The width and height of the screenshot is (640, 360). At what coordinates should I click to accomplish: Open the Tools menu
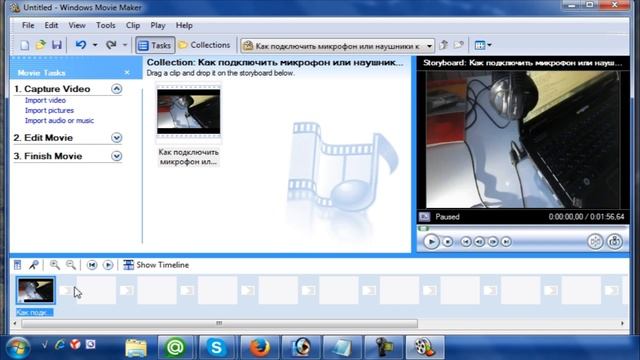click(x=106, y=25)
